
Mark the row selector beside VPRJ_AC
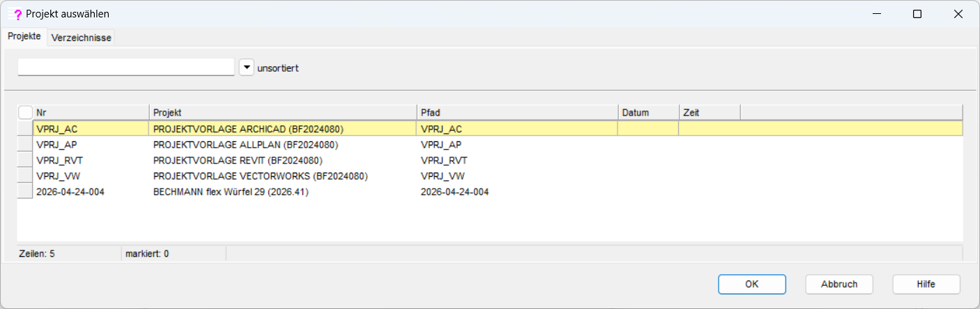tap(25, 129)
